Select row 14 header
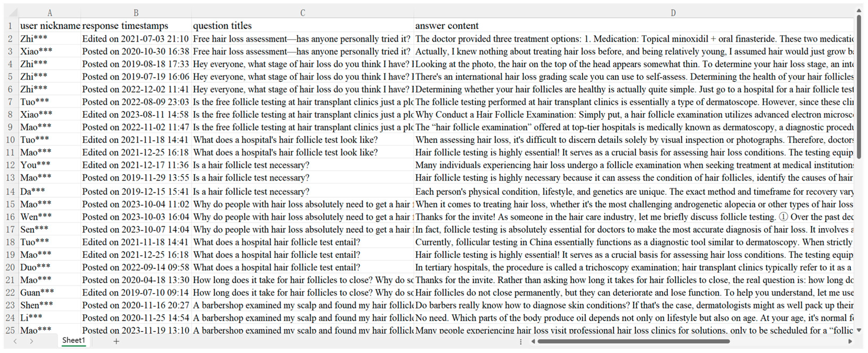Image resolution: width=868 pixels, height=353 pixels. [10, 191]
